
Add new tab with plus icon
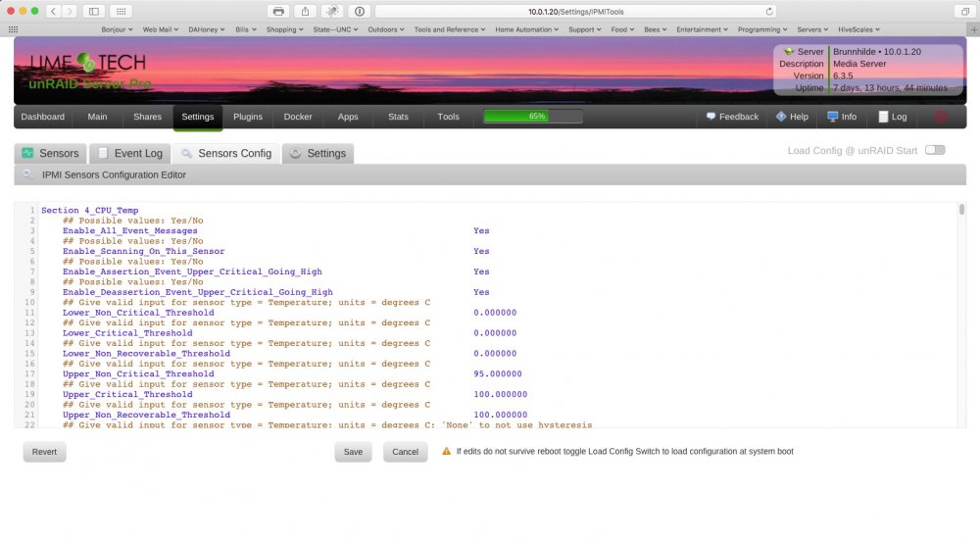pos(973,29)
